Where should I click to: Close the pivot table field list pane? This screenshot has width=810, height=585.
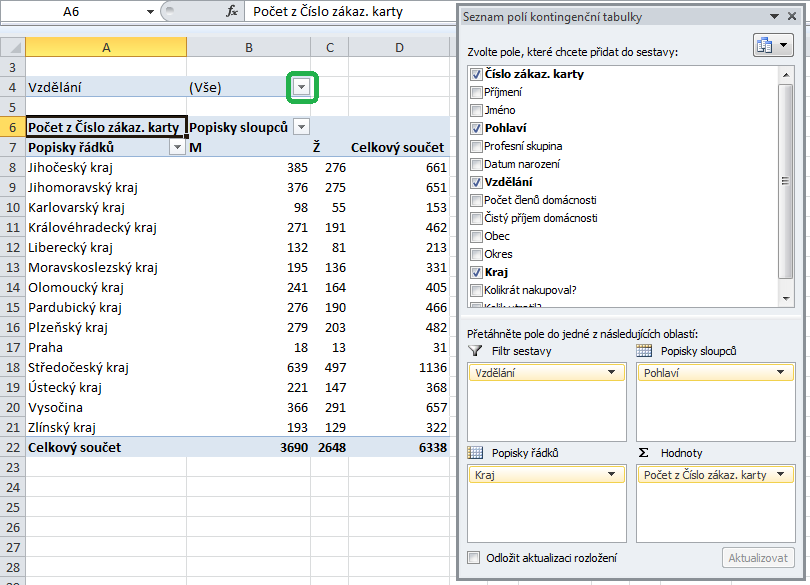pyautogui.click(x=792, y=17)
